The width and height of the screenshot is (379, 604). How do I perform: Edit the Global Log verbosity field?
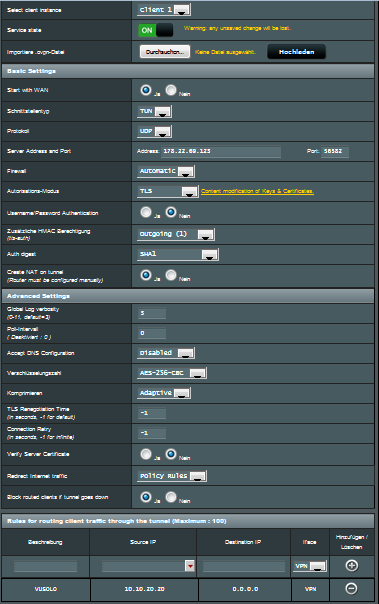pyautogui.click(x=152, y=313)
